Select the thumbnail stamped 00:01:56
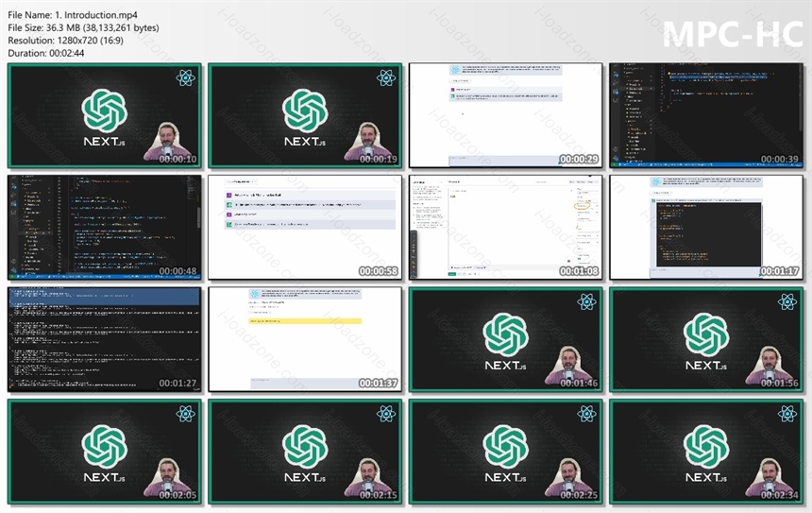Image resolution: width=812 pixels, height=513 pixels. tap(706, 339)
